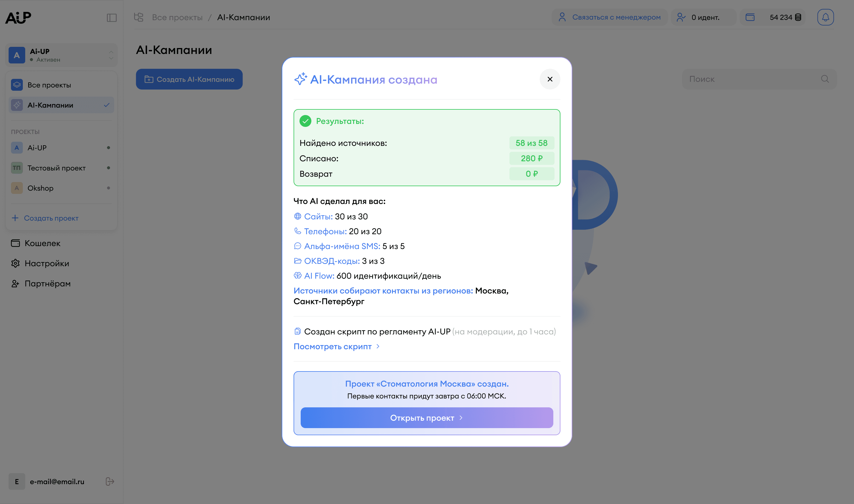Click the green Результаты checkmark icon
This screenshot has width=854, height=504.
305,121
